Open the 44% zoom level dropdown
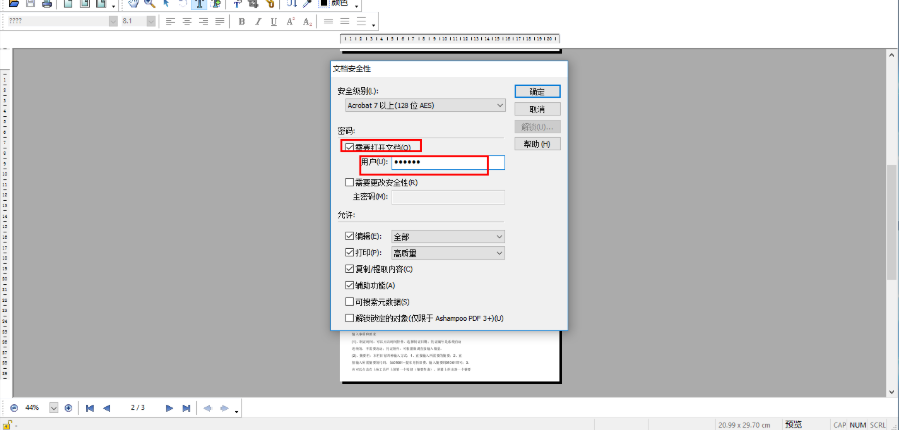 (54, 408)
